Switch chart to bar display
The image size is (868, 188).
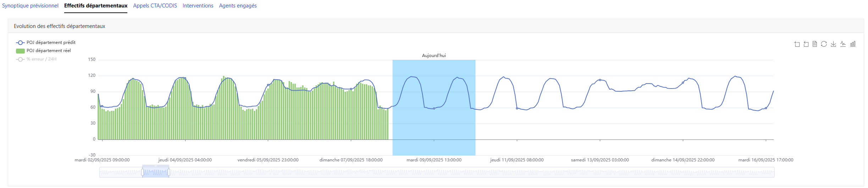click(x=853, y=44)
